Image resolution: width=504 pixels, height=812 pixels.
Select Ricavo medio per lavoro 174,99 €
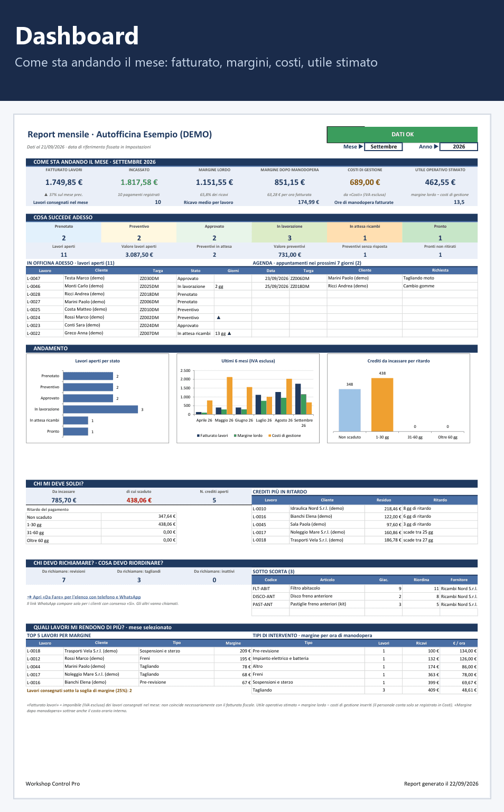(x=309, y=202)
